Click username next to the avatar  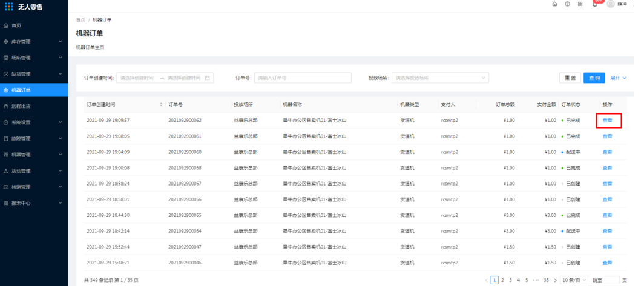click(622, 4)
